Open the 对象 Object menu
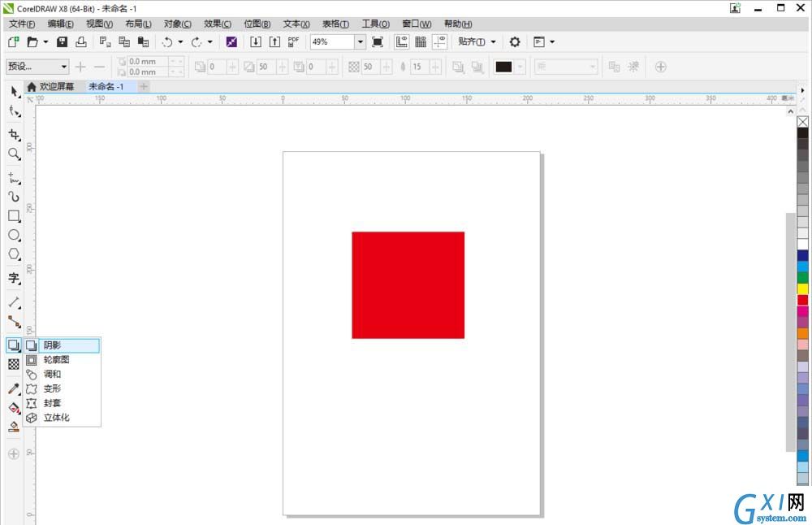 [178, 24]
